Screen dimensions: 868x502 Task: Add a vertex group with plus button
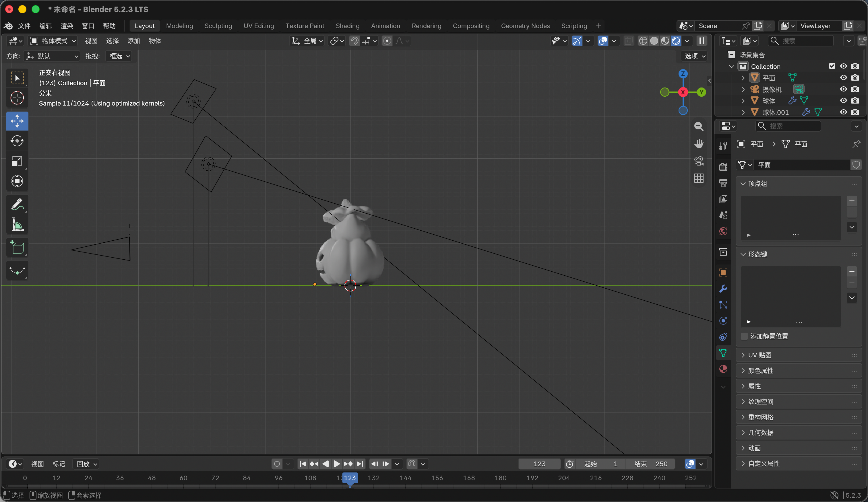coord(852,201)
